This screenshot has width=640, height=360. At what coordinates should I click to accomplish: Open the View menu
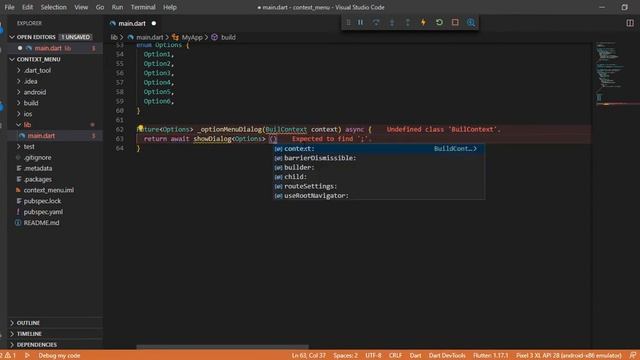(81, 7)
